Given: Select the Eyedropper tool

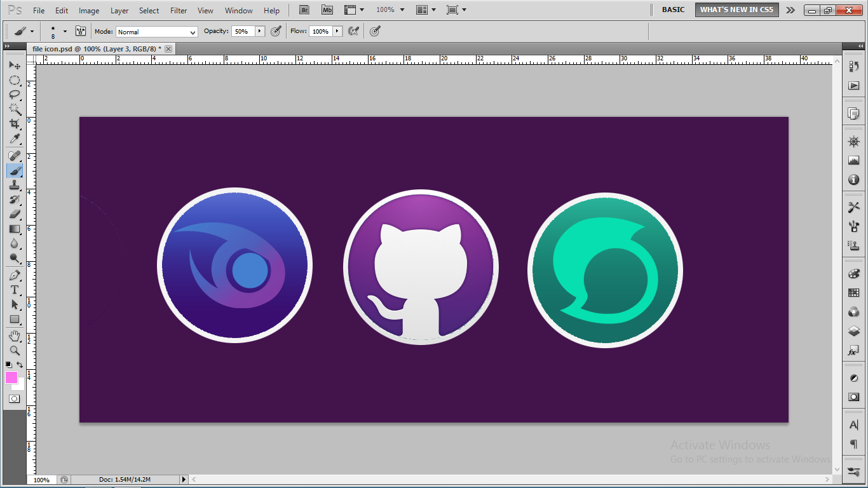Looking at the screenshot, I should (14, 139).
